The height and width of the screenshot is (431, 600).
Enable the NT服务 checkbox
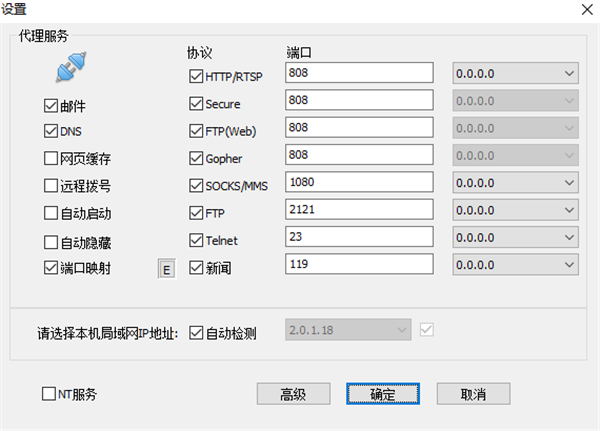49,394
